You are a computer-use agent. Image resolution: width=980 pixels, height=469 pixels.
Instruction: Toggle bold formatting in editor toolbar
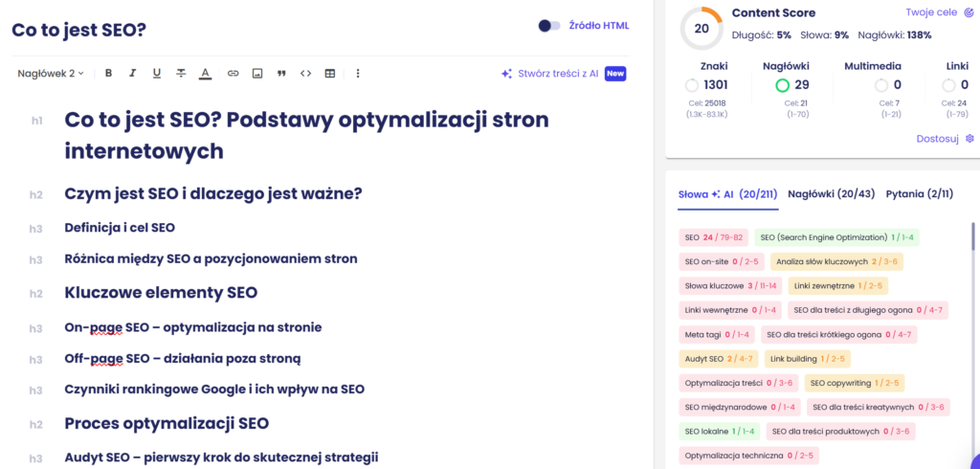(108, 73)
